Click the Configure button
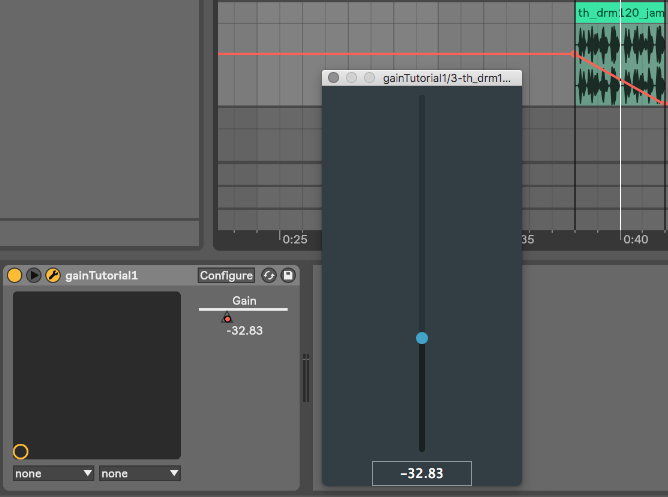668x497 pixels. (x=226, y=275)
